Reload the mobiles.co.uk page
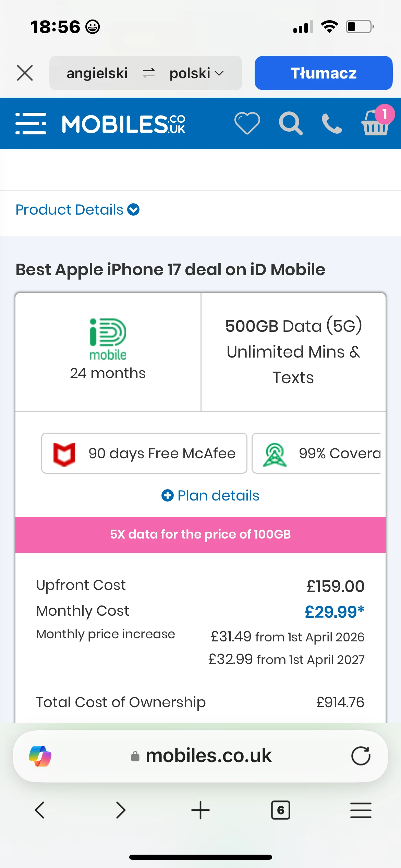Viewport: 401px width, 868px height. 361,756
